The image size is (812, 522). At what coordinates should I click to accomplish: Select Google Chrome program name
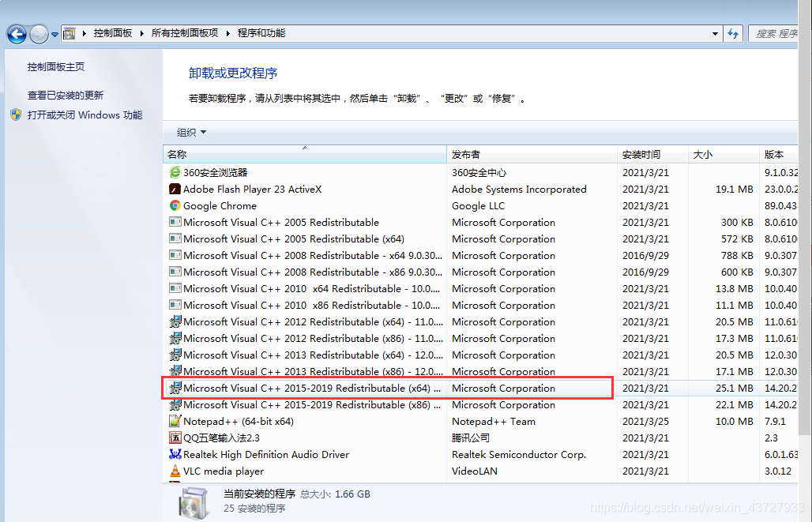(x=220, y=205)
